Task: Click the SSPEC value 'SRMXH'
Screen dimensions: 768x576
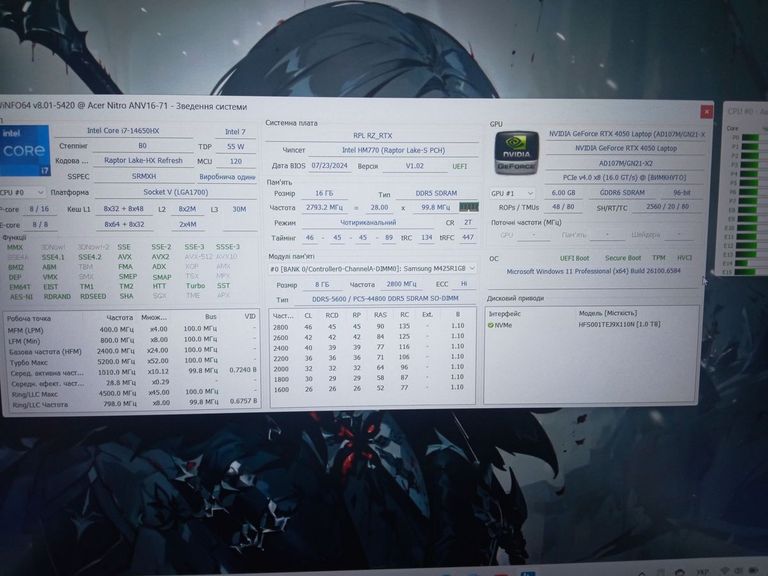Action: click(144, 176)
